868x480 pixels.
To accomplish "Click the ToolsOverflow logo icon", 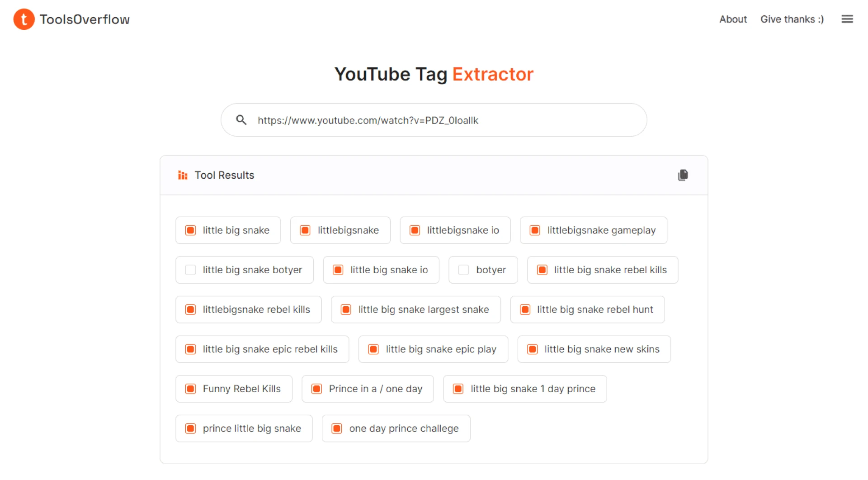I will pyautogui.click(x=24, y=19).
